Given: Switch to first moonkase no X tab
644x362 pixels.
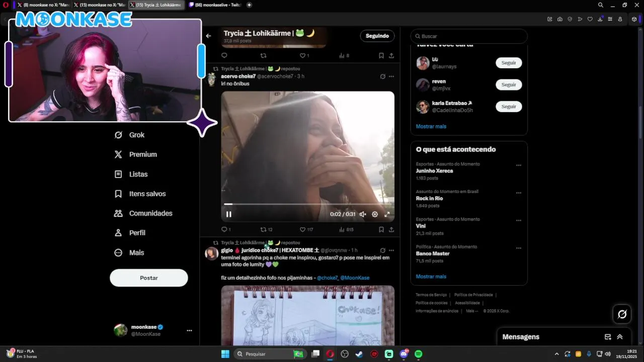Looking at the screenshot, I should coord(42,5).
